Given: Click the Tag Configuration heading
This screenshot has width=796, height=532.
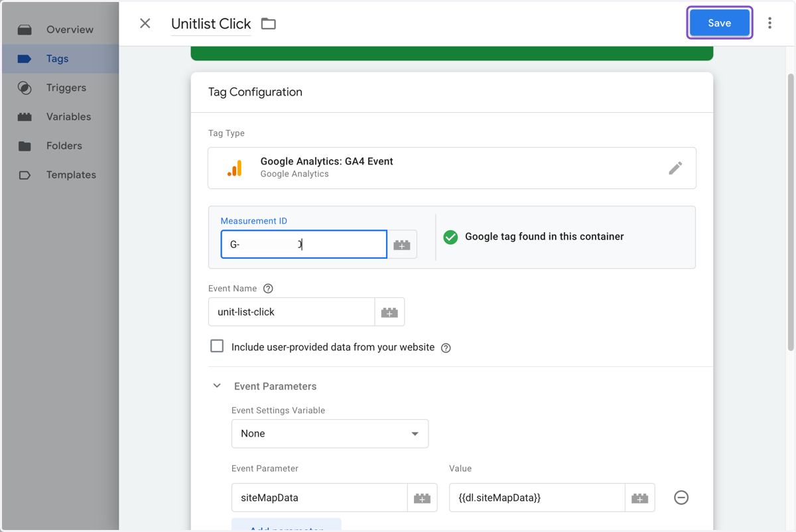Looking at the screenshot, I should [255, 92].
